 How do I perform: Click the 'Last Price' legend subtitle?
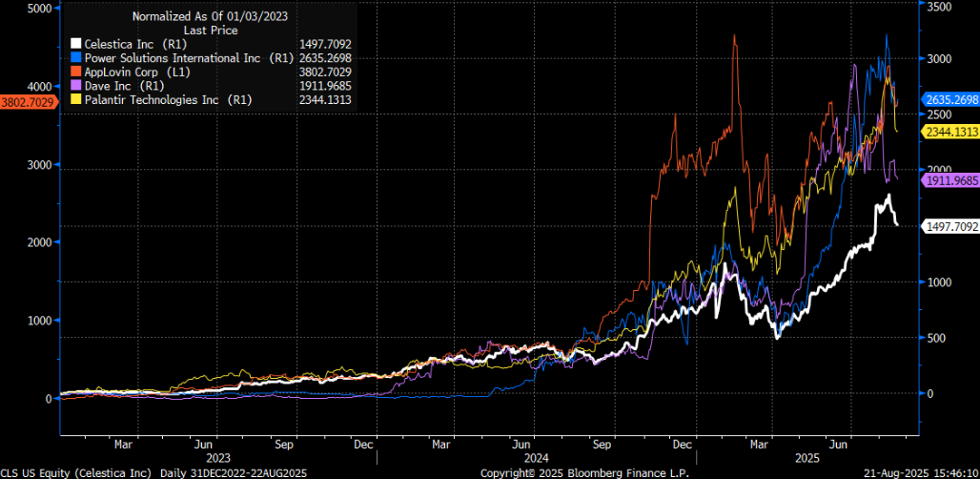click(211, 30)
